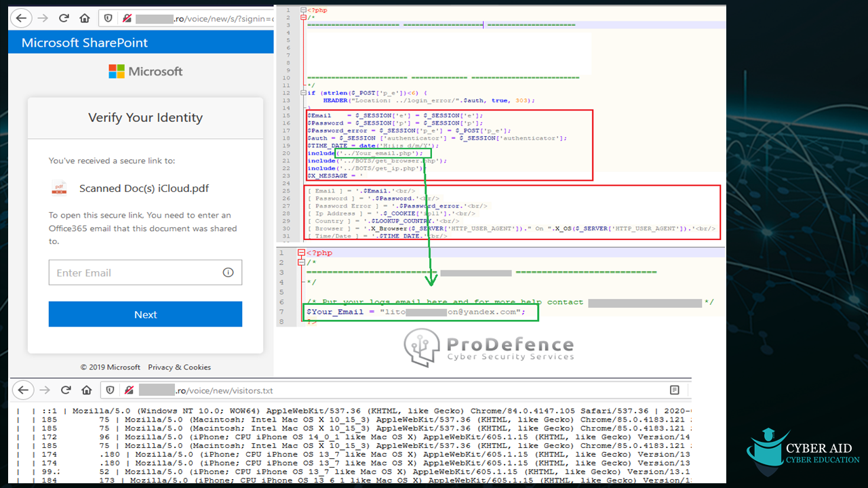Click visitors log row with iPhone OS 14_0_1
The image size is (868, 488).
(353, 437)
